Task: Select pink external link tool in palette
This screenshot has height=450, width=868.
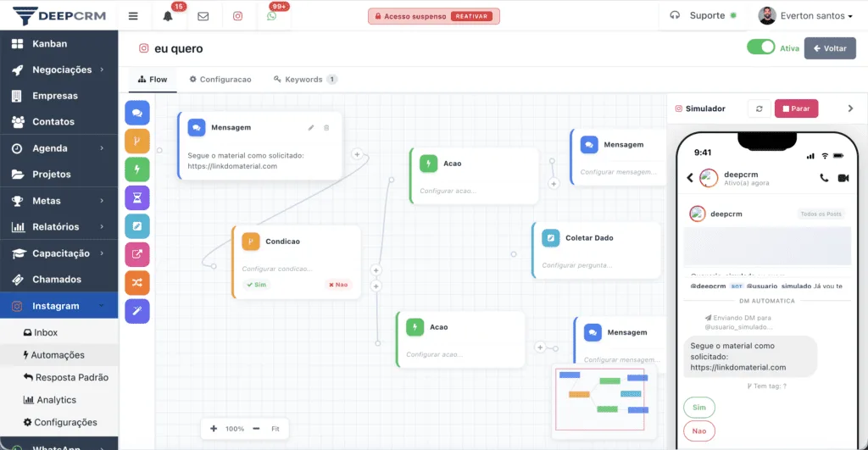Action: (137, 254)
